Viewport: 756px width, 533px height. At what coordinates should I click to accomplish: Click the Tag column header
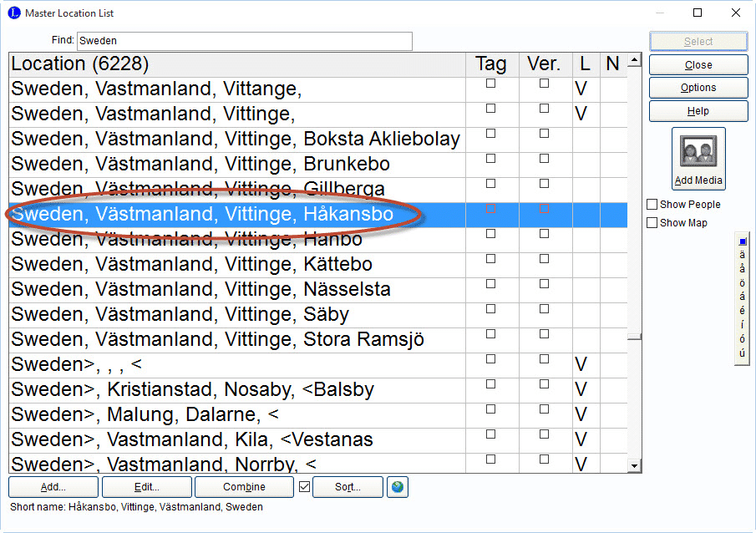492,64
